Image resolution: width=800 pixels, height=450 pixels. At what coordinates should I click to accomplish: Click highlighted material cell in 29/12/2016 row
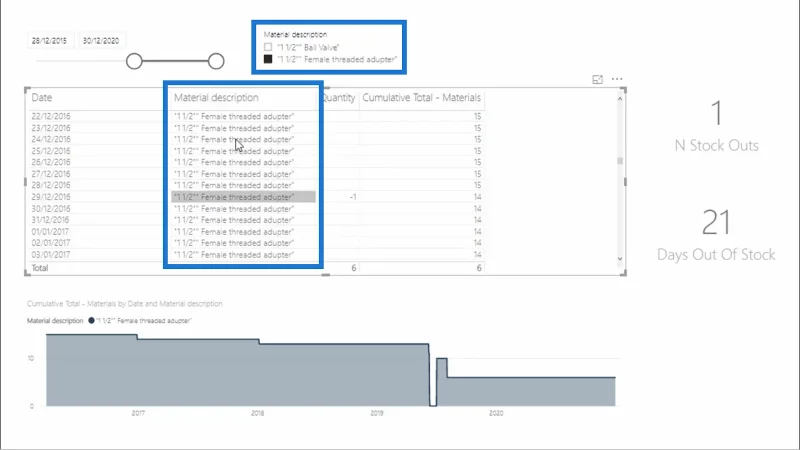pyautogui.click(x=243, y=197)
